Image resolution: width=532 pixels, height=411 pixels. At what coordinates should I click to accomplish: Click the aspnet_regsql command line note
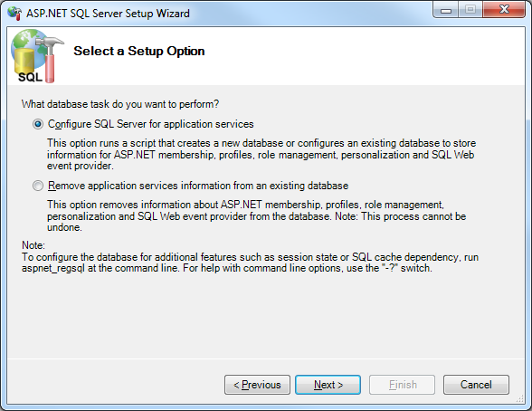[250, 263]
